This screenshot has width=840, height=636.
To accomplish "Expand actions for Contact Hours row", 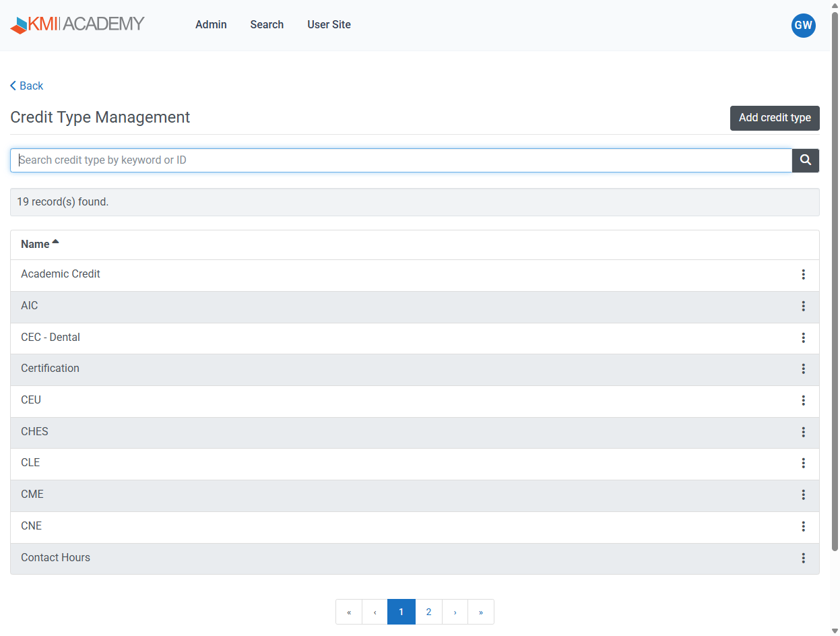I will pos(803,558).
